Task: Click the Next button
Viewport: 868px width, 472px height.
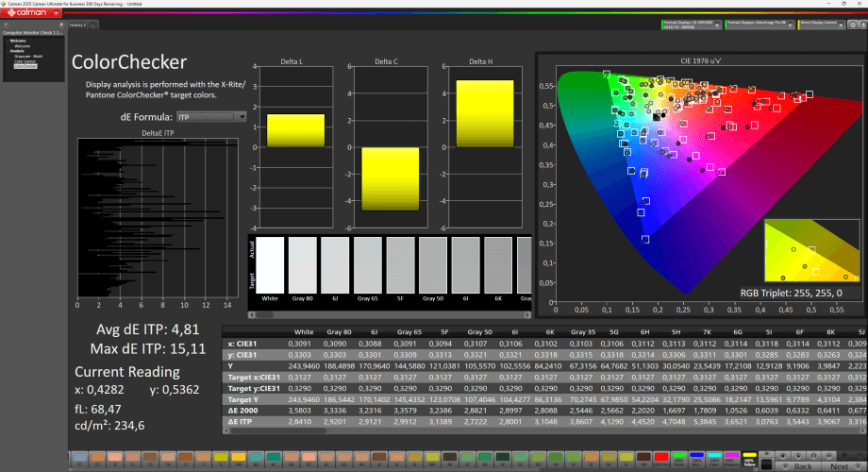Action: (x=839, y=466)
